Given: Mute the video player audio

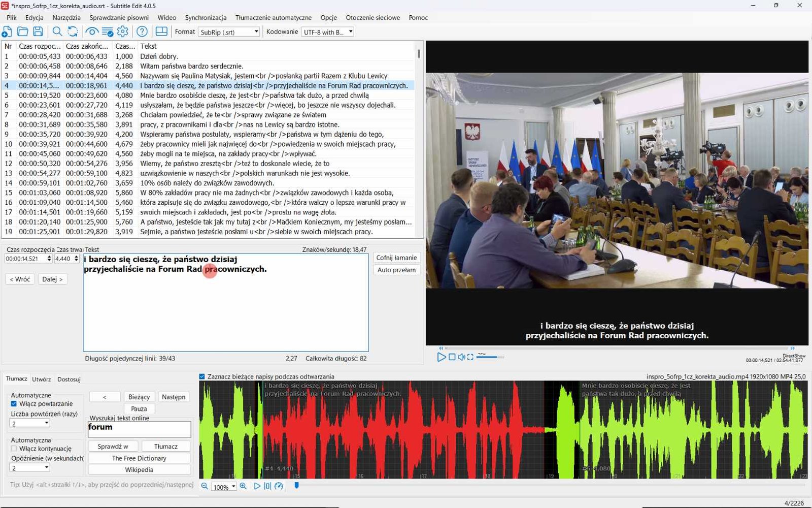Looking at the screenshot, I should point(461,357).
